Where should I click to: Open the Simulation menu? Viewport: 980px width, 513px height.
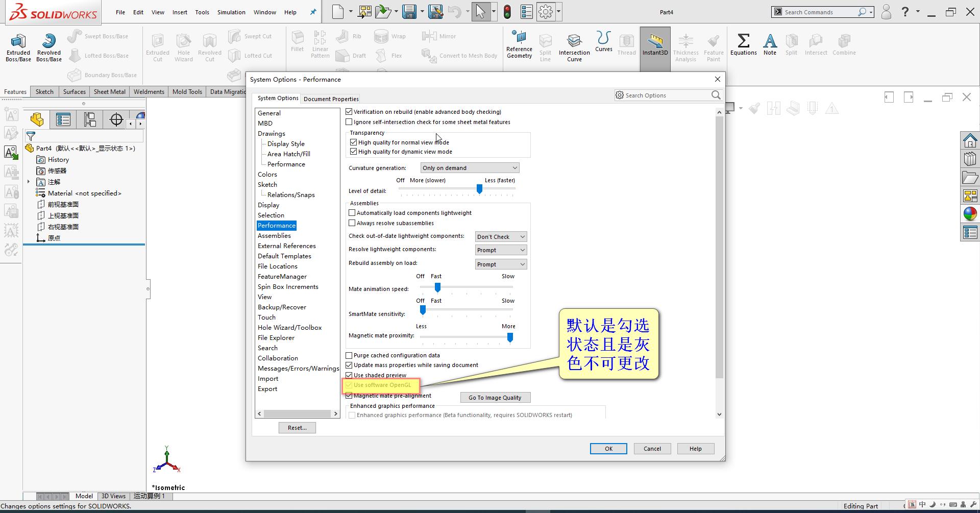coord(231,12)
